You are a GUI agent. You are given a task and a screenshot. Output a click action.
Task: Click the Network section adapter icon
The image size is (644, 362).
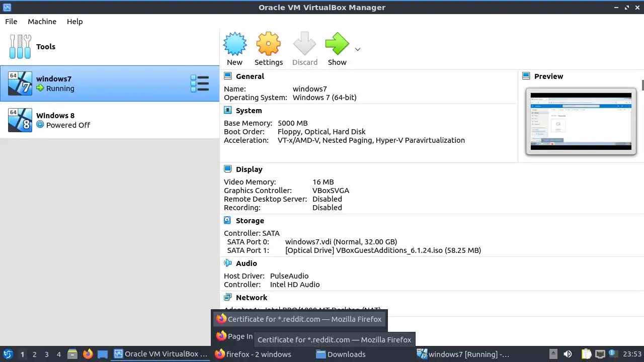[x=228, y=297]
